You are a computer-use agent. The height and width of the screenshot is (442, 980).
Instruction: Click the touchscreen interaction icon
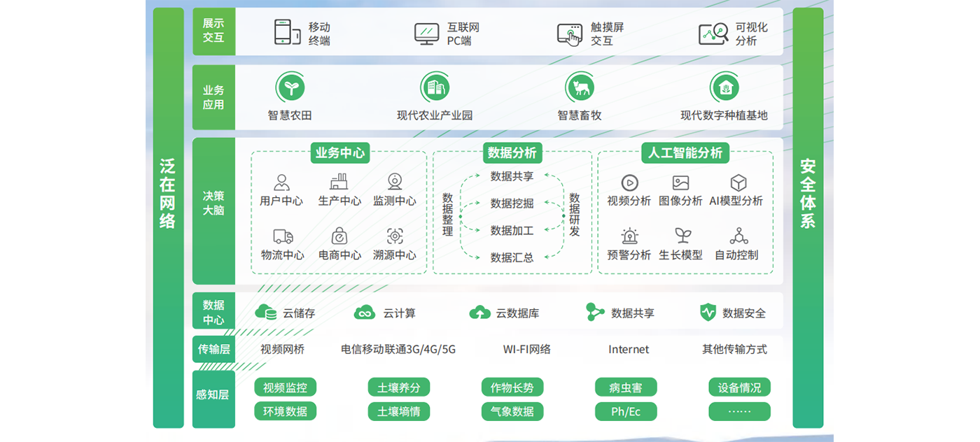point(569,34)
